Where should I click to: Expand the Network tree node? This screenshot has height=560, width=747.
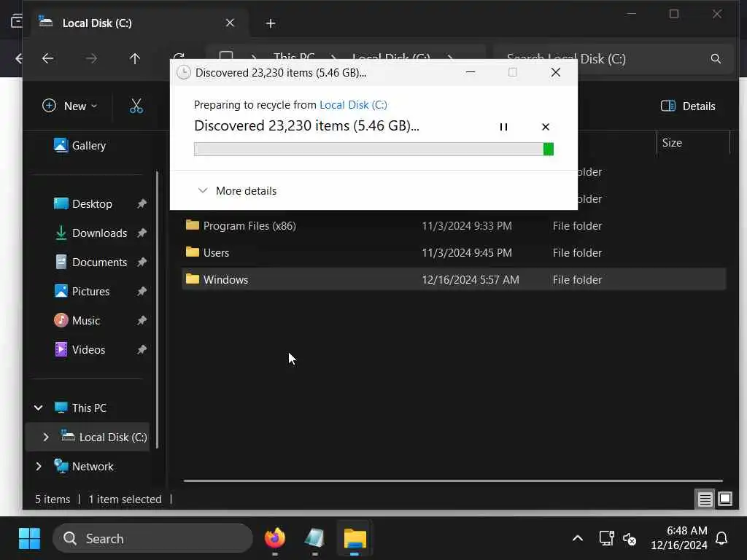(x=38, y=466)
